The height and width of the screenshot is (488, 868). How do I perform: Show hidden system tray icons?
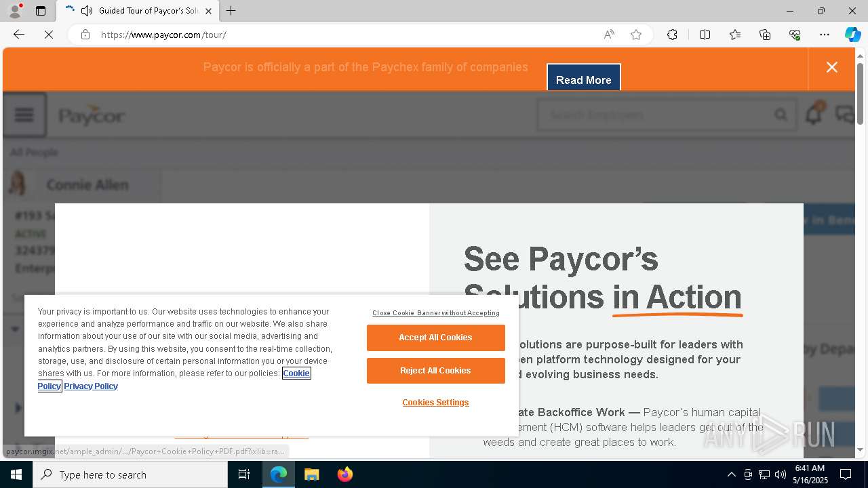coord(731,474)
